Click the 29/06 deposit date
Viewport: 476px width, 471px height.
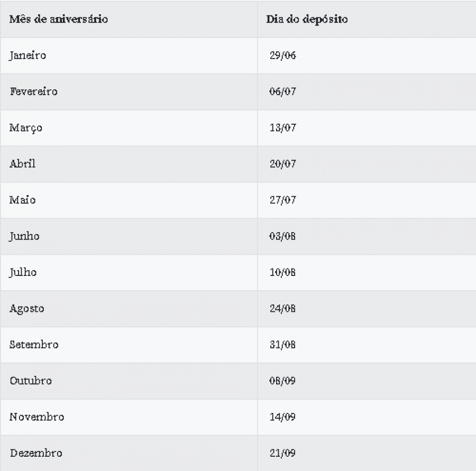(x=282, y=55)
